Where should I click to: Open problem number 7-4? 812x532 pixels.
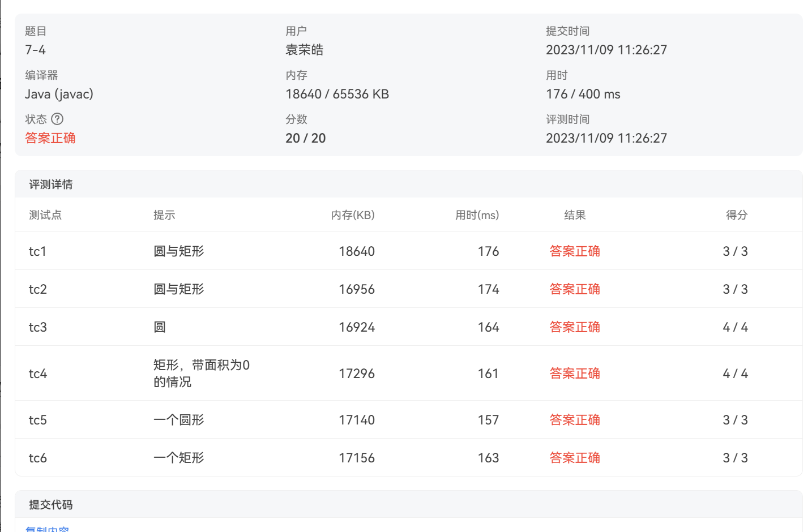(35, 50)
